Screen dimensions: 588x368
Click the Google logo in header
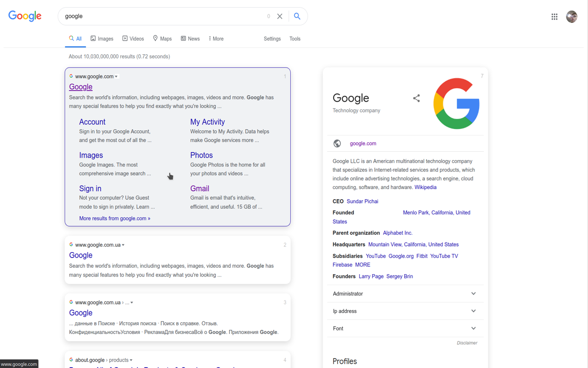click(x=25, y=16)
